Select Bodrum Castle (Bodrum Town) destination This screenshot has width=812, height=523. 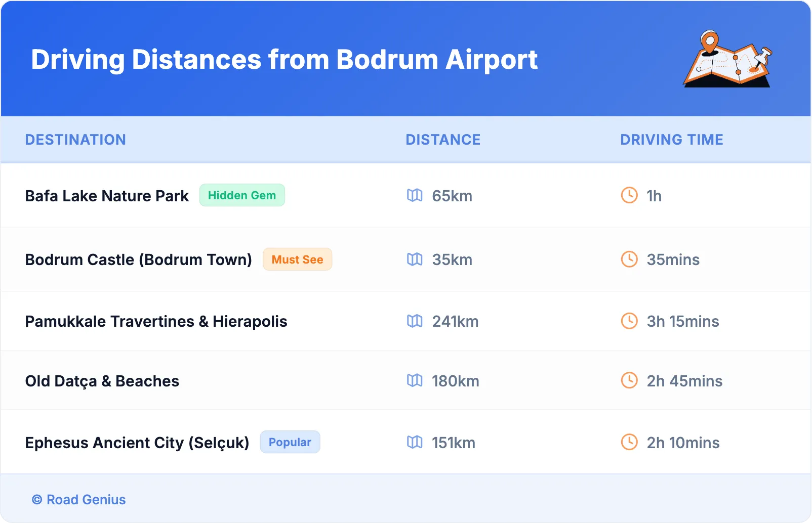pos(139,259)
